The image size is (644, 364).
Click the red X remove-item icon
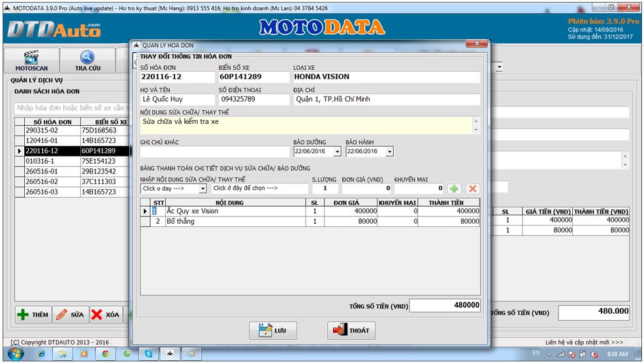point(472,189)
